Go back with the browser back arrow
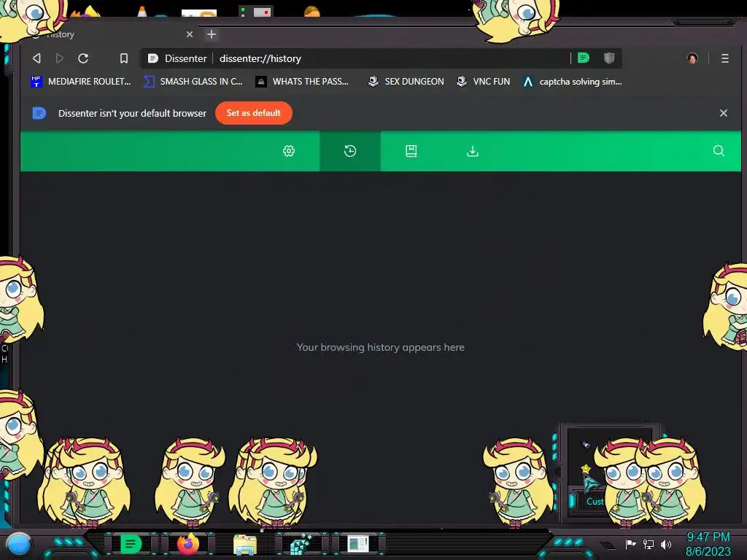Image resolution: width=747 pixels, height=560 pixels. point(36,58)
